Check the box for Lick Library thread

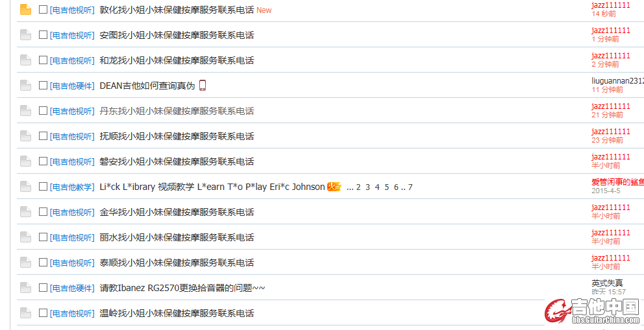coord(43,187)
